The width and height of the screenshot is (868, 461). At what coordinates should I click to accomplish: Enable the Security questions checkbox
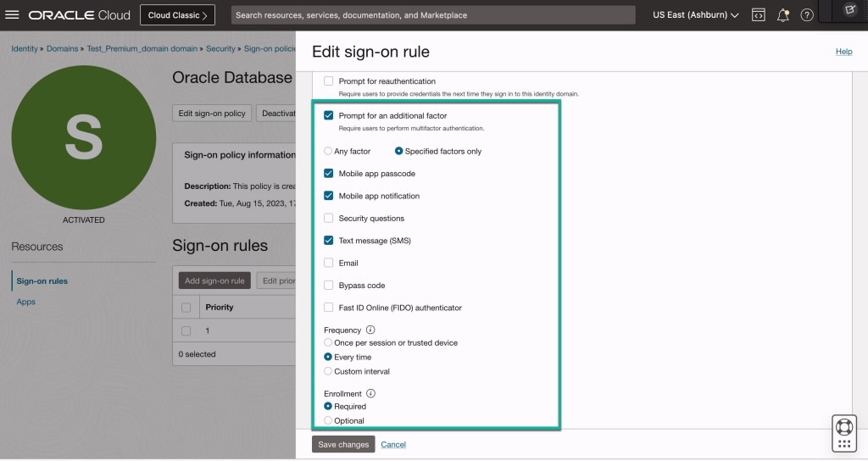(x=329, y=218)
